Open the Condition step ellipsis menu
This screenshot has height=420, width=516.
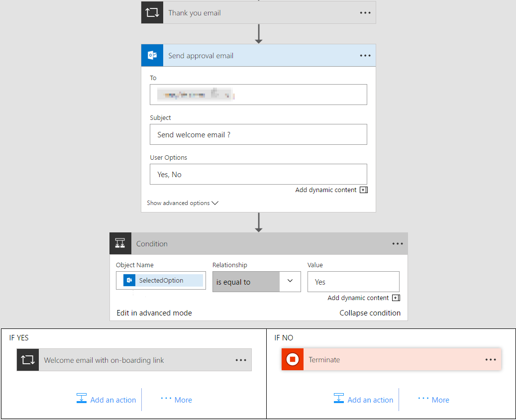[x=398, y=244]
